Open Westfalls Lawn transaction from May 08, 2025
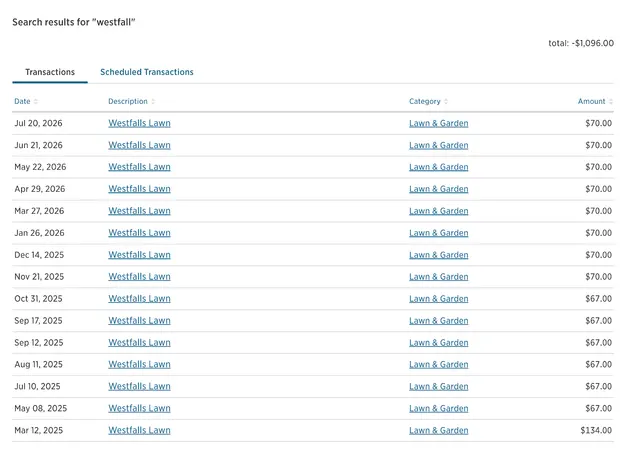640x468 pixels. (x=139, y=408)
